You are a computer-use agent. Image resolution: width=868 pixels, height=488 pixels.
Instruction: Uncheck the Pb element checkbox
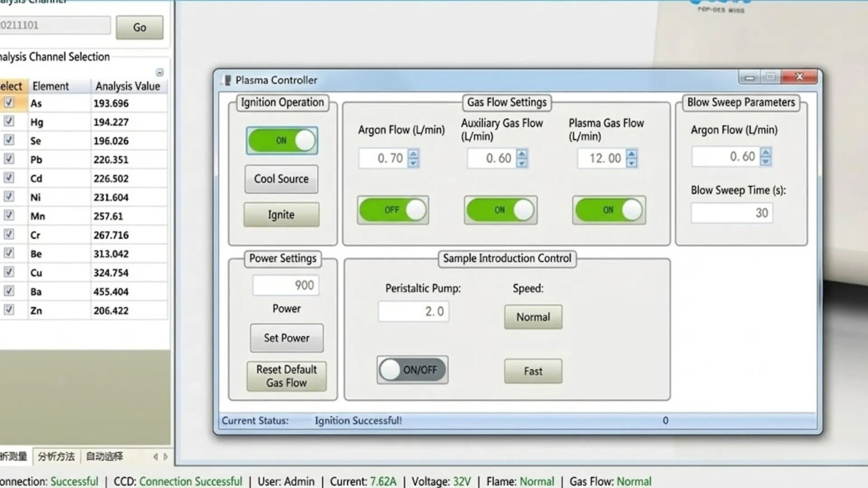9,159
